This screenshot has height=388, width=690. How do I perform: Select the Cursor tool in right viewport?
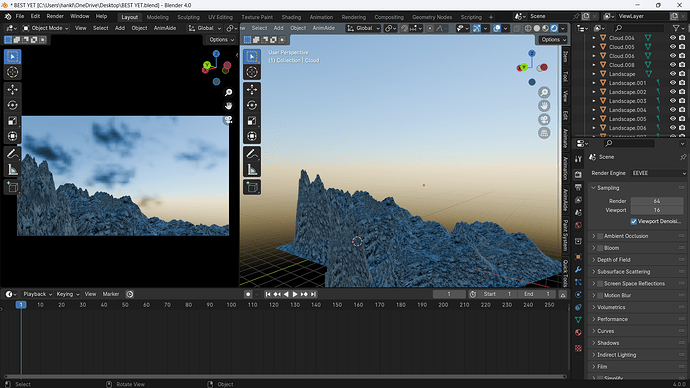click(252, 72)
